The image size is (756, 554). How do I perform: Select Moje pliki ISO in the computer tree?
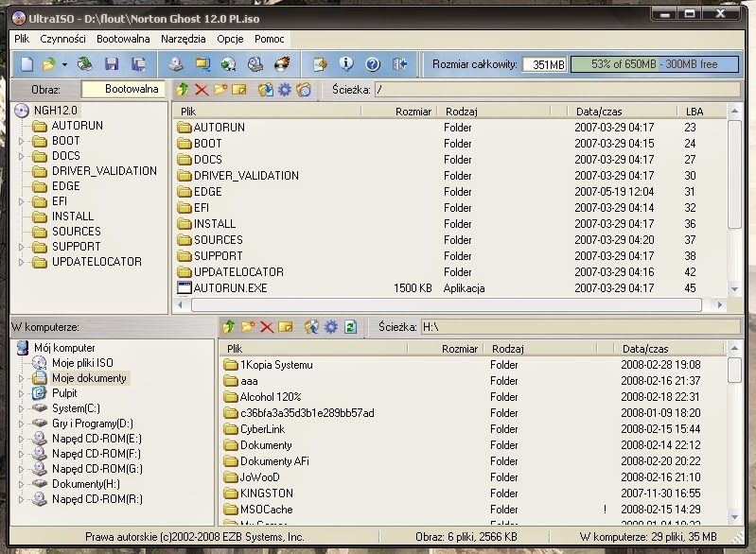[x=82, y=363]
